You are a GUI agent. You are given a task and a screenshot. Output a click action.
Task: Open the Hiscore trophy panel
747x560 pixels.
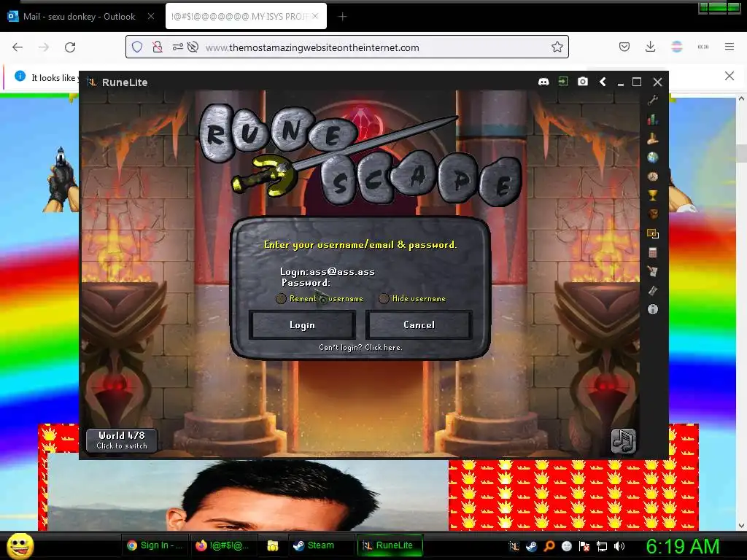[653, 195]
